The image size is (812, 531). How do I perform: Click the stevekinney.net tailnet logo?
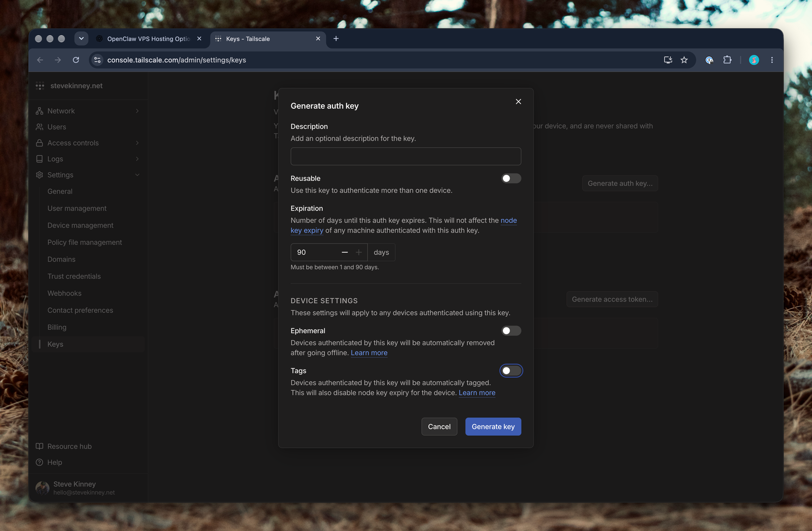pyautogui.click(x=40, y=86)
